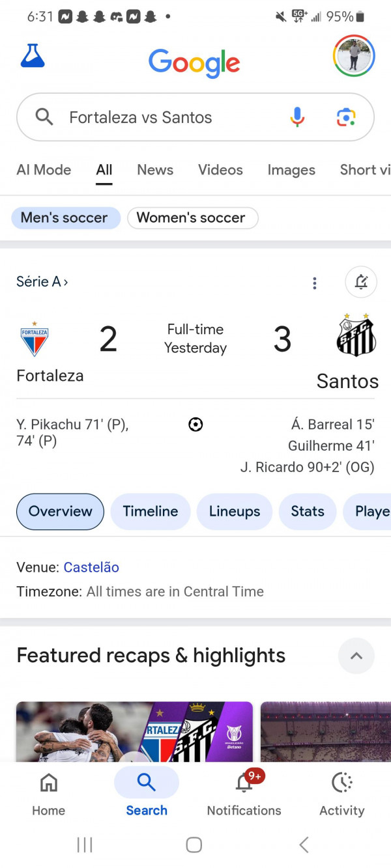
Task: Open Google Lens camera search icon
Action: pyautogui.click(x=346, y=117)
